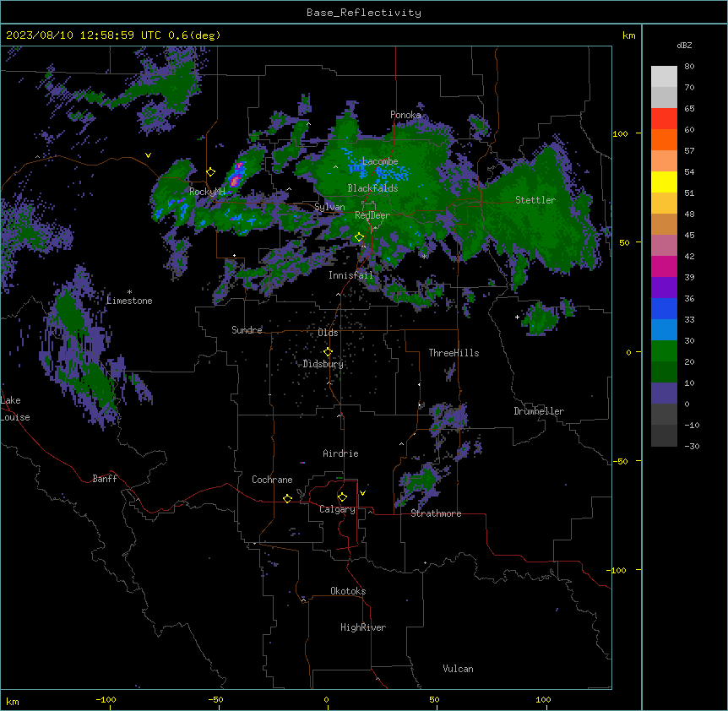The width and height of the screenshot is (728, 711).
Task: Click the Lacombe city label
Action: [x=380, y=161]
